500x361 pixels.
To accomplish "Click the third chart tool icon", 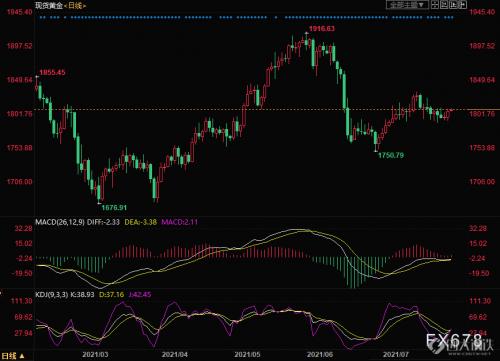I will click(453, 4).
